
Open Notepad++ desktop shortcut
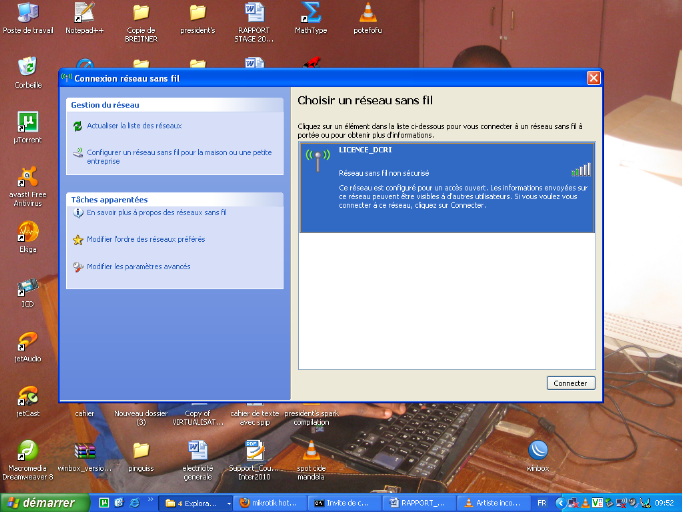coord(86,16)
